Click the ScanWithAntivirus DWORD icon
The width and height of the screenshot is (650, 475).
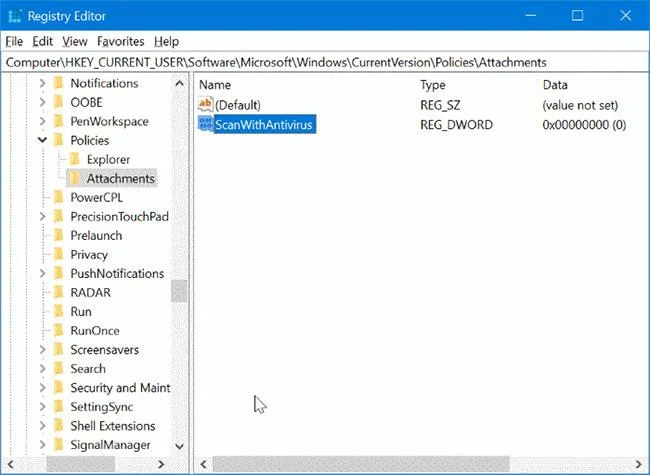pyautogui.click(x=206, y=124)
